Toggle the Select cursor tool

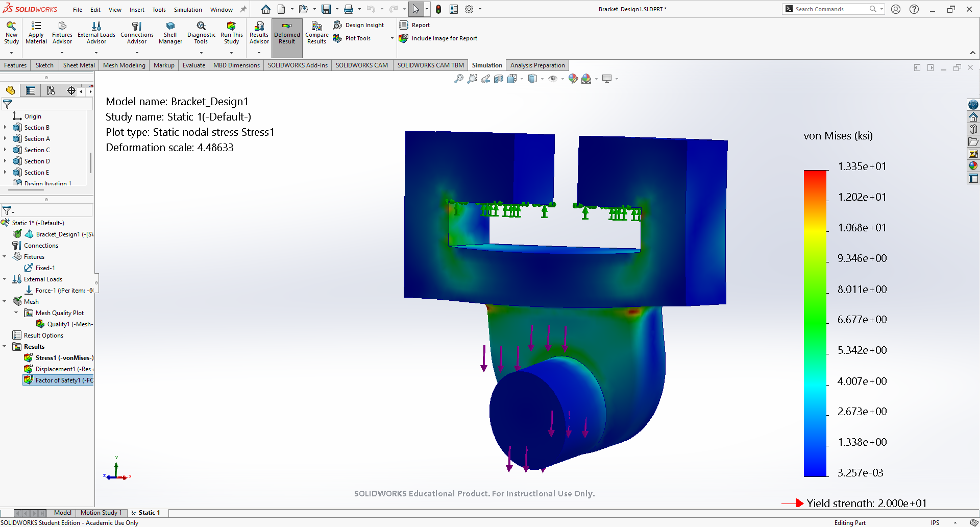(416, 9)
